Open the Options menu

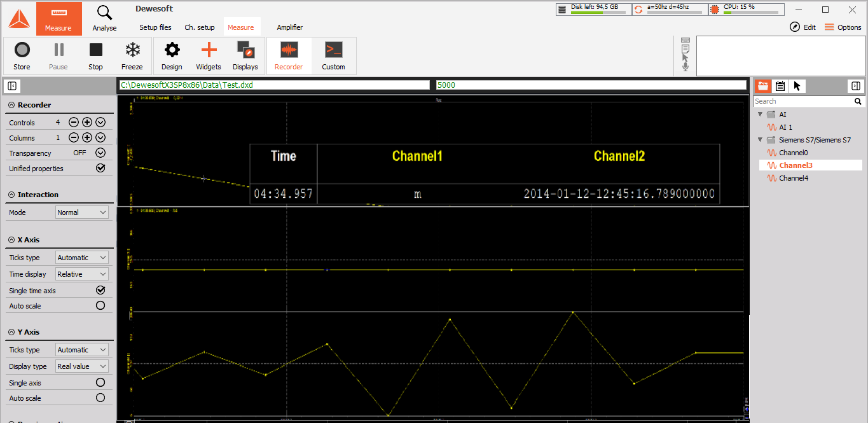(843, 27)
